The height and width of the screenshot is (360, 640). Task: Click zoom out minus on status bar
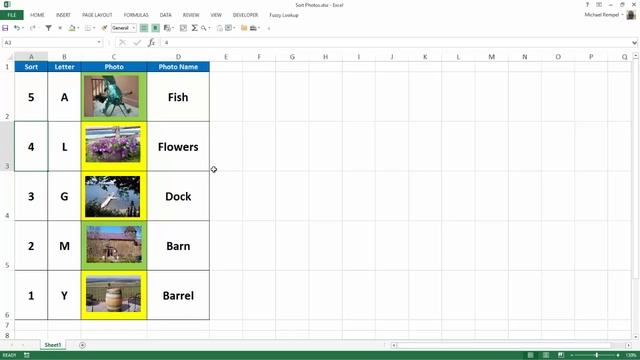click(x=572, y=356)
